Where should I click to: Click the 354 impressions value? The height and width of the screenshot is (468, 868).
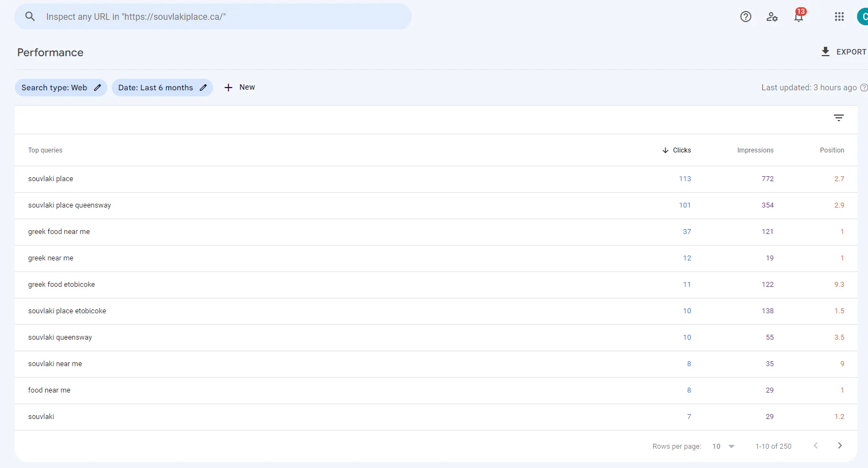767,205
